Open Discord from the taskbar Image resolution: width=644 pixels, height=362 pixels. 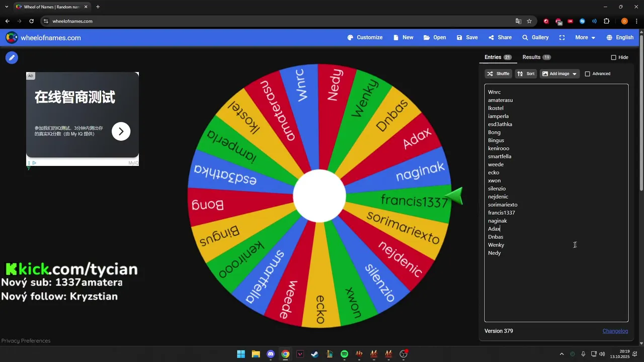(271, 354)
